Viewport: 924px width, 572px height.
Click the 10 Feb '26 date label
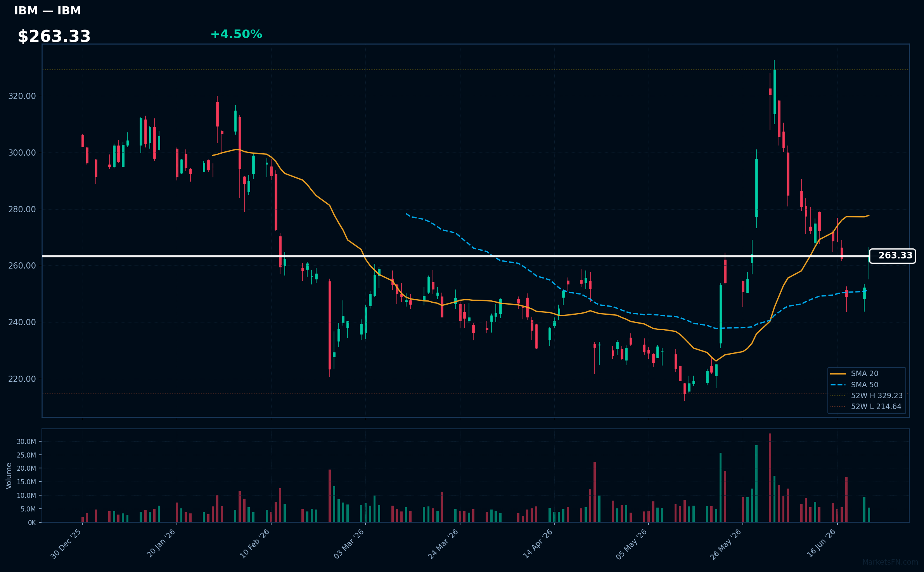point(254,544)
